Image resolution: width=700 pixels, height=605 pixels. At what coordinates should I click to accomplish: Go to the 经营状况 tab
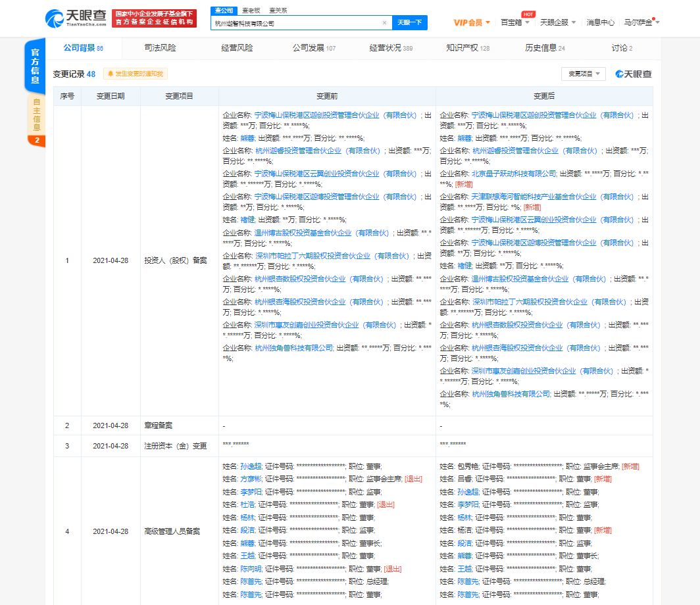391,48
